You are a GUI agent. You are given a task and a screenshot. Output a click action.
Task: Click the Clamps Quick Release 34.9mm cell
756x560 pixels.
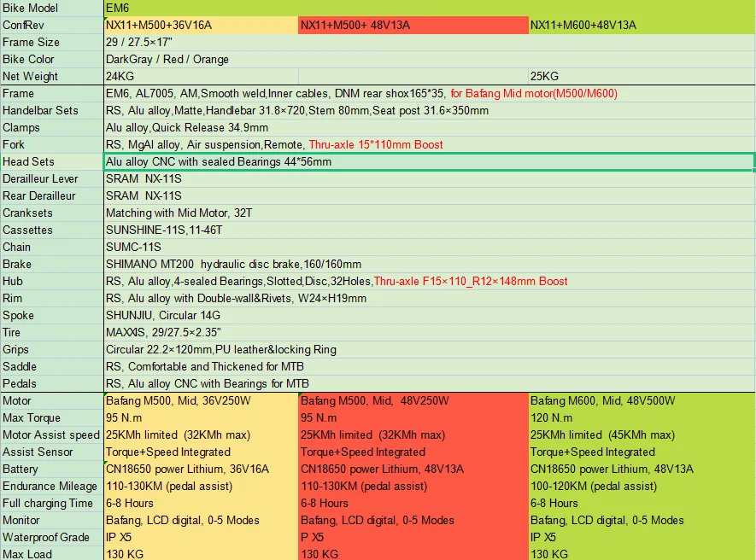coord(430,128)
